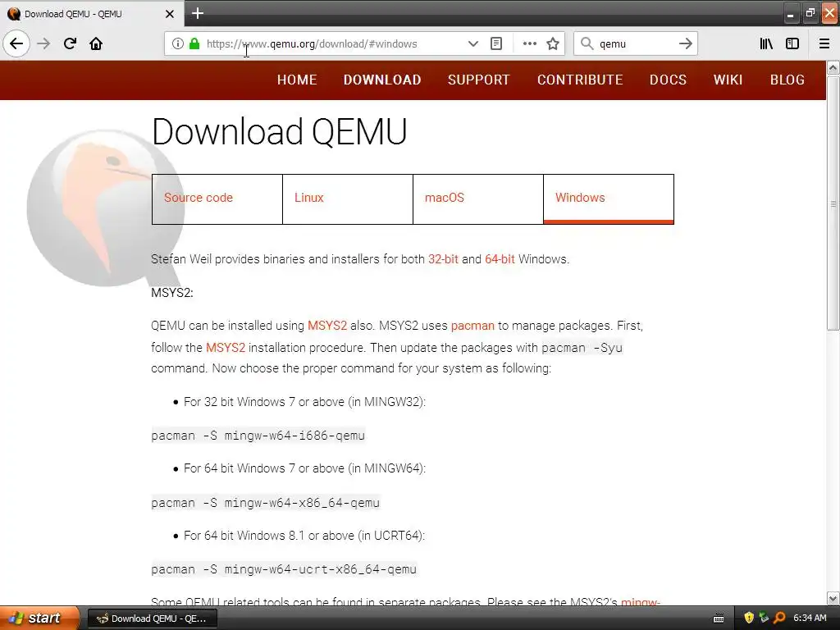This screenshot has width=840, height=630.
Task: Click 'For 64 bit Windows 7 or above' bullet
Action: click(x=305, y=468)
